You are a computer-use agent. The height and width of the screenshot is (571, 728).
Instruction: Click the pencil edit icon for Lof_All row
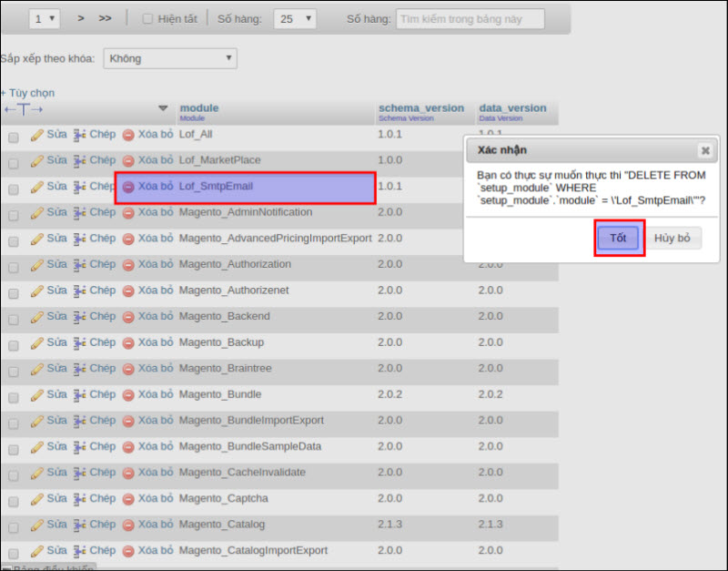[37, 135]
